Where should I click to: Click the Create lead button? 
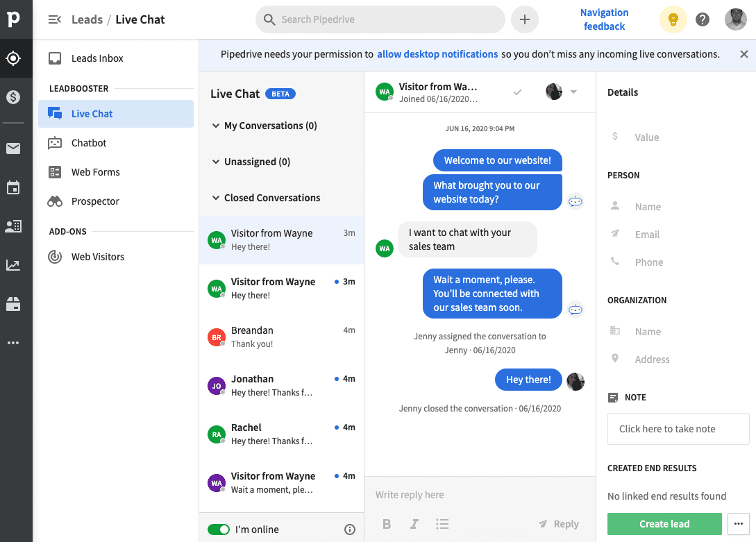664,524
